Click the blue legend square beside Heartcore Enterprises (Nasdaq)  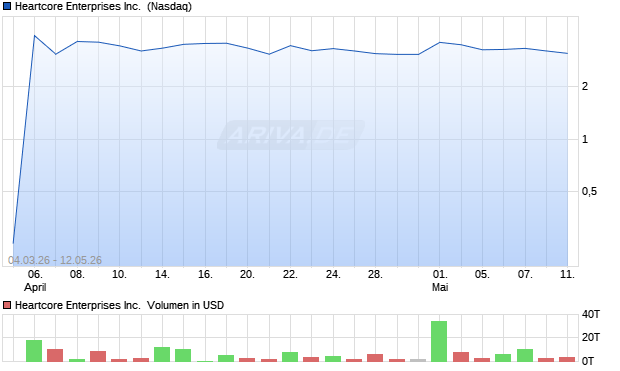7,6
